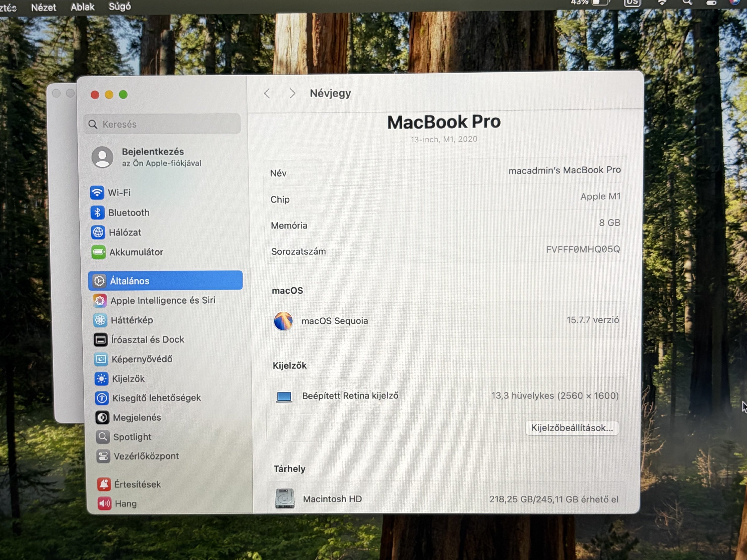Select the Hálózat globe icon
This screenshot has width=747, height=560.
click(x=98, y=232)
